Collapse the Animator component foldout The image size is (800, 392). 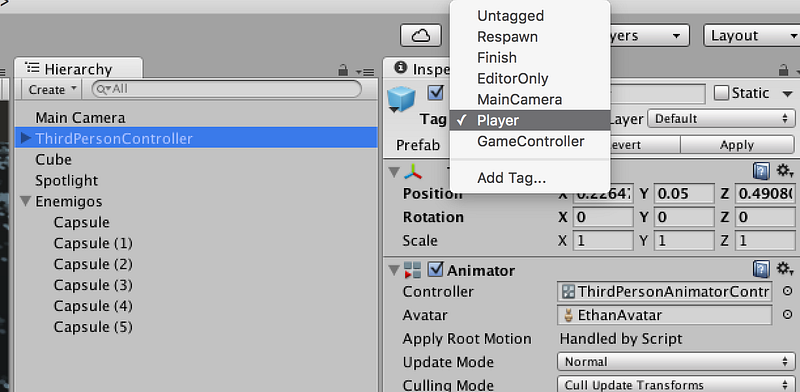(393, 270)
